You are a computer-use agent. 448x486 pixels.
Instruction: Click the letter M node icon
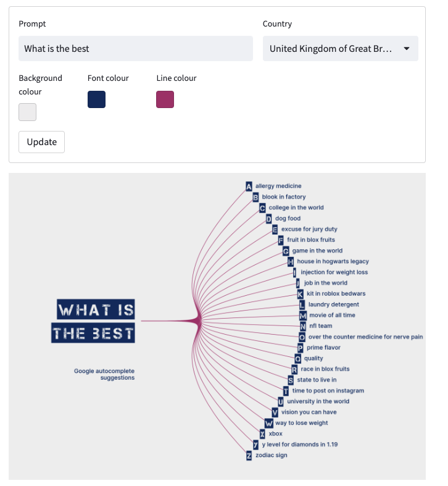[303, 316]
